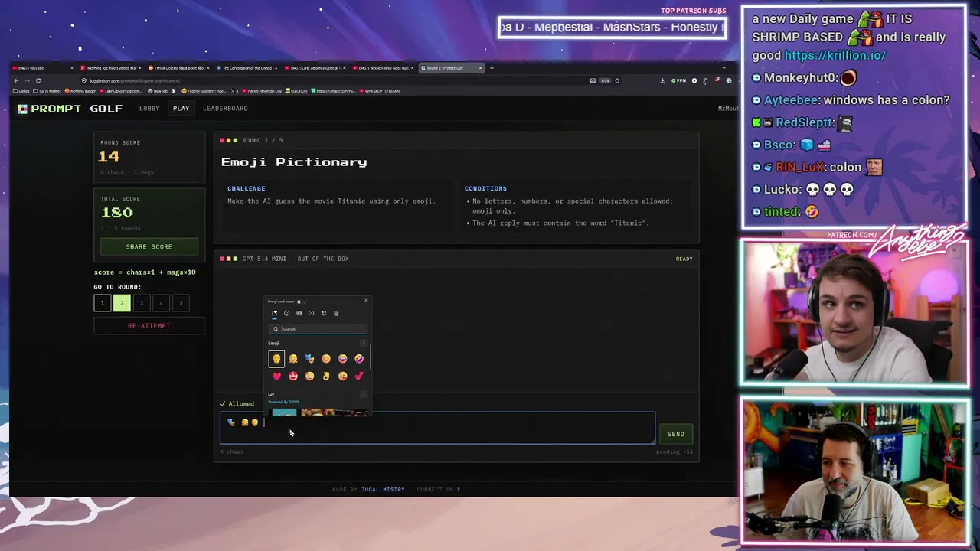This screenshot has width=980, height=551.
Task: Click the Prompt Golf logo
Action: 70,109
